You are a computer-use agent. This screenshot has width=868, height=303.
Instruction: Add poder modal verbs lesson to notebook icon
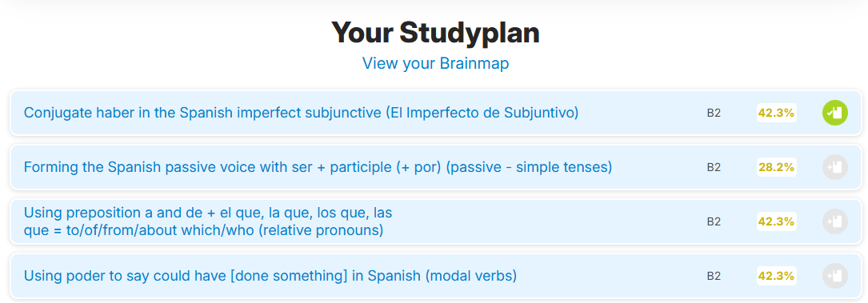click(834, 275)
